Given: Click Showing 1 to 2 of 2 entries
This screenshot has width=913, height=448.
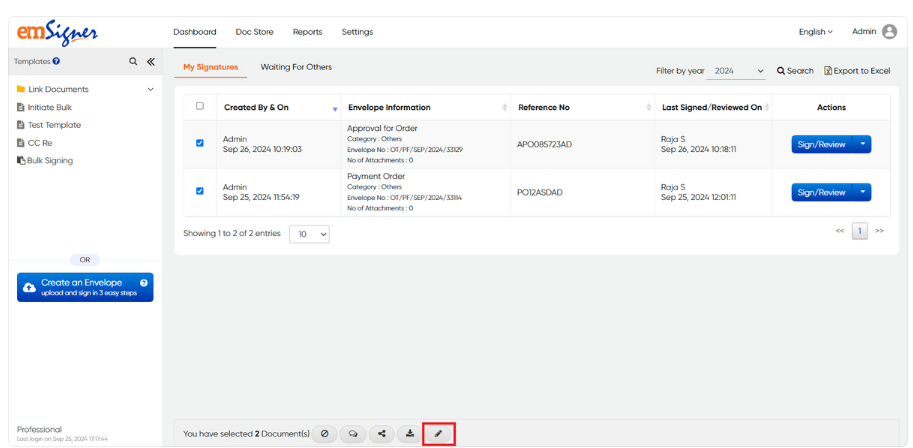Looking at the screenshot, I should 232,234.
